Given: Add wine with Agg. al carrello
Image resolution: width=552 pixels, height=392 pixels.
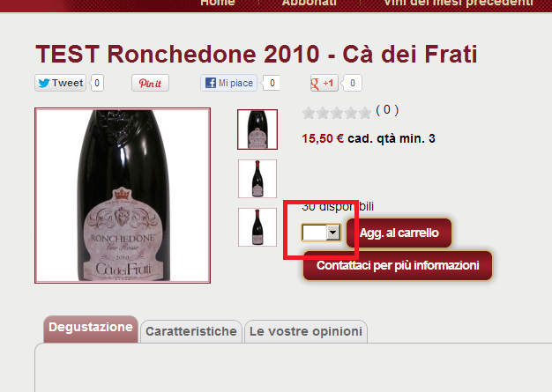Looking at the screenshot, I should coord(399,233).
